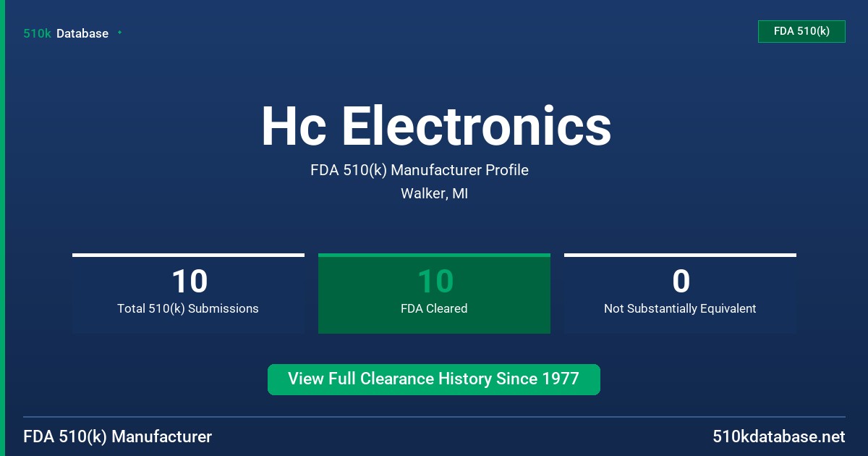The image size is (868, 456).
Task: Click the FDA 510(k) Manufacturer footer label
Action: pyautogui.click(x=118, y=436)
